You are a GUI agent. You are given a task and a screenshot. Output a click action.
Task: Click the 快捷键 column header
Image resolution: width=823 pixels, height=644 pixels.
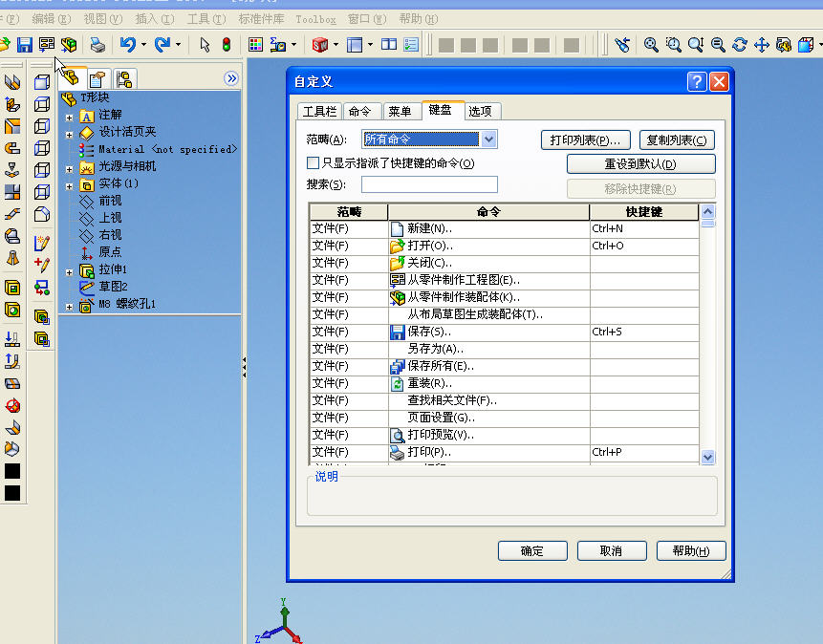pyautogui.click(x=644, y=212)
